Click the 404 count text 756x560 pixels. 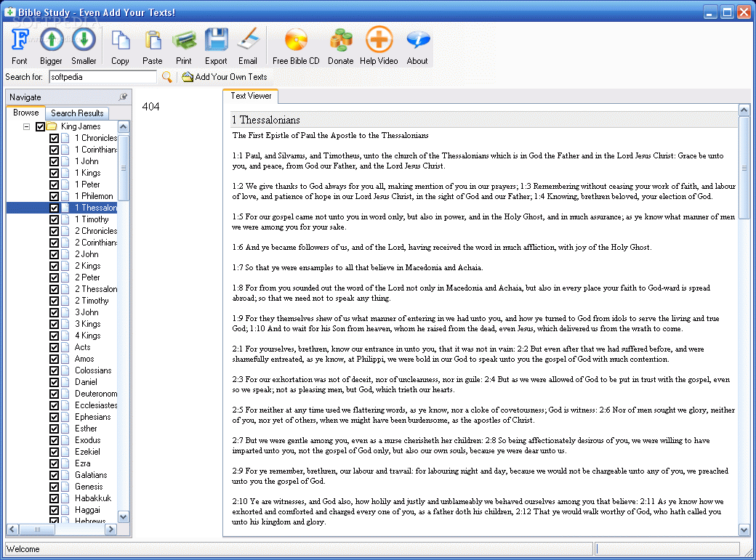click(150, 107)
